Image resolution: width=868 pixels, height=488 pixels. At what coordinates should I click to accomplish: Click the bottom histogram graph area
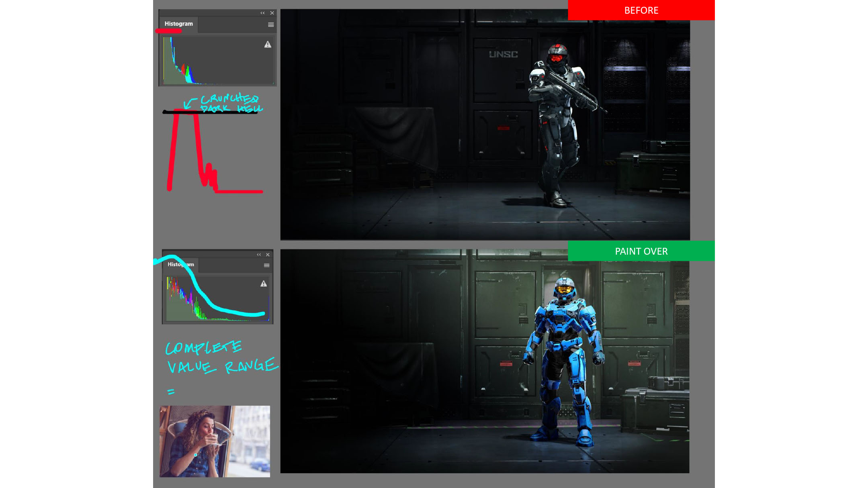pos(218,298)
